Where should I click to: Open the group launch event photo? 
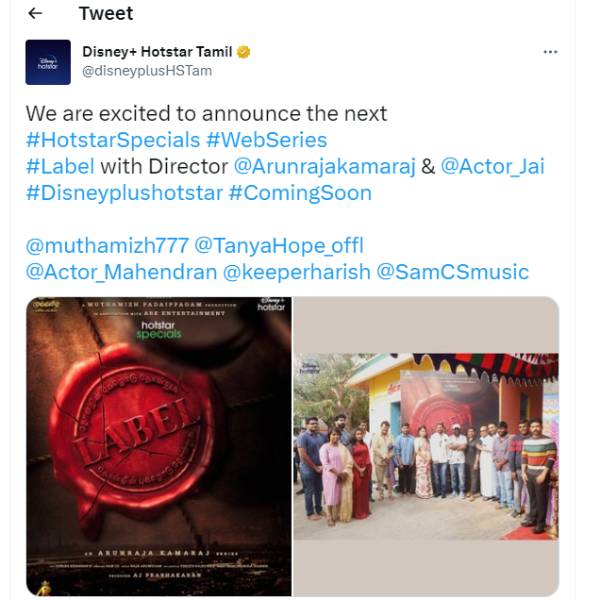[426, 446]
